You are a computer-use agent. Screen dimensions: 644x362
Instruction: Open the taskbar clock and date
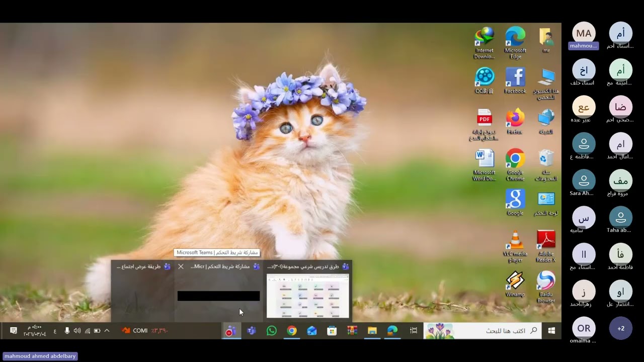[35, 330]
